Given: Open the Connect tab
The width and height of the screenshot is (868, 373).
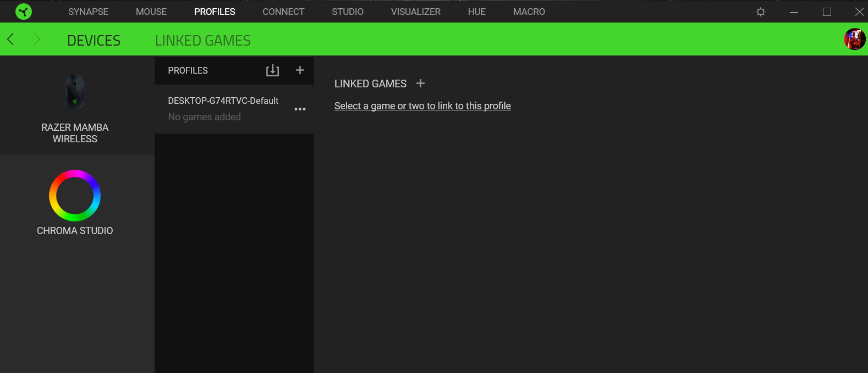Looking at the screenshot, I should coord(283,12).
